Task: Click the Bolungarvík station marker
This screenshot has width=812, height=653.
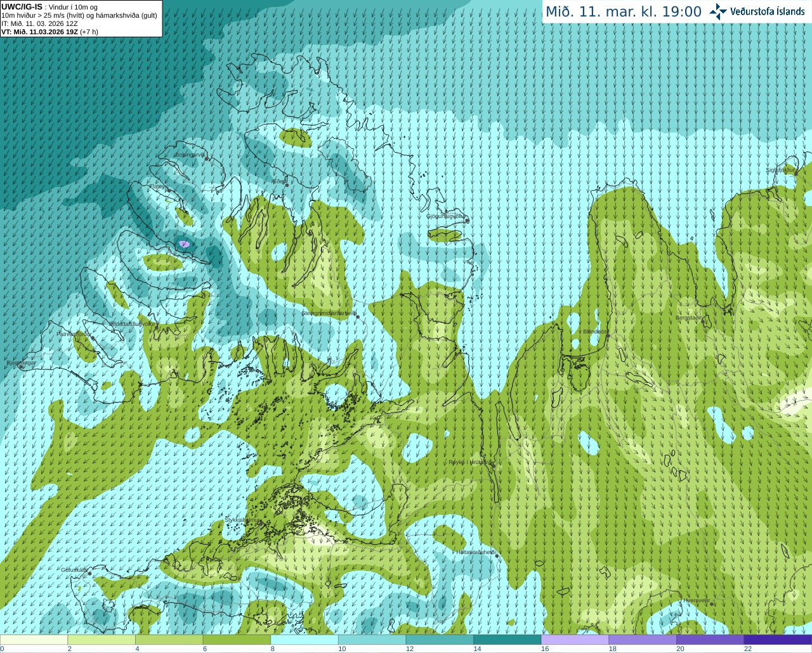Action: coord(207,158)
